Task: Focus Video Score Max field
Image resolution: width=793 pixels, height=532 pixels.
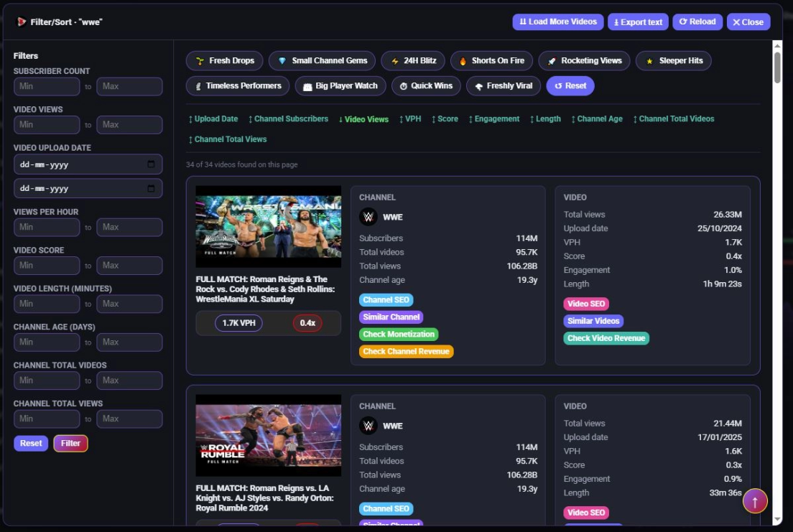Action: coord(129,266)
